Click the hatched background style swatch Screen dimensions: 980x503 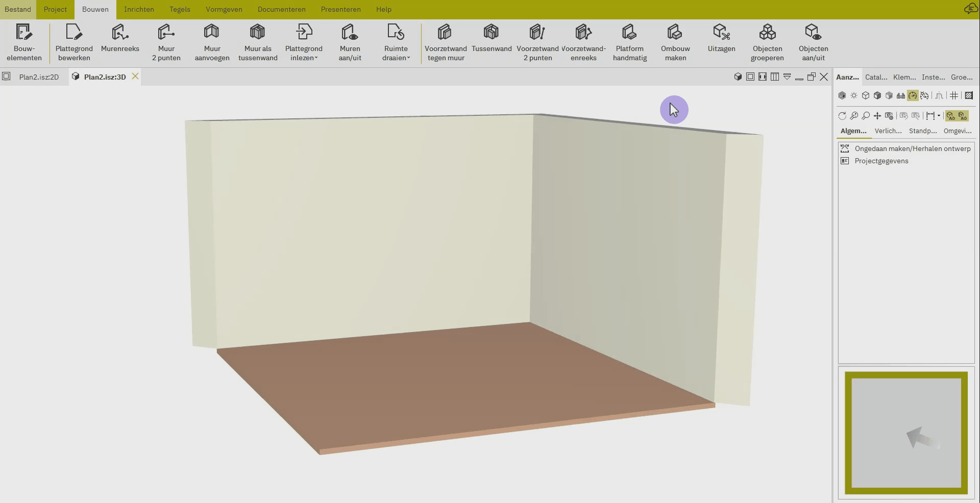(x=969, y=95)
